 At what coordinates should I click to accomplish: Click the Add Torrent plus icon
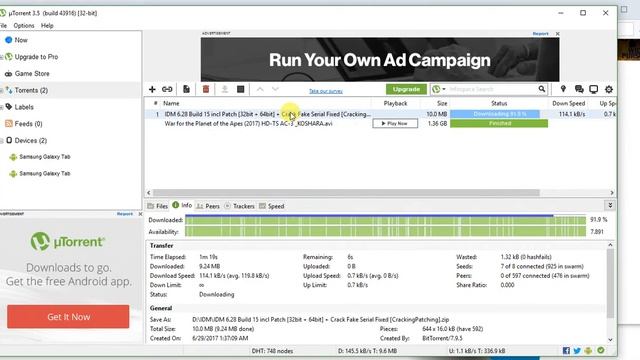[x=152, y=89]
